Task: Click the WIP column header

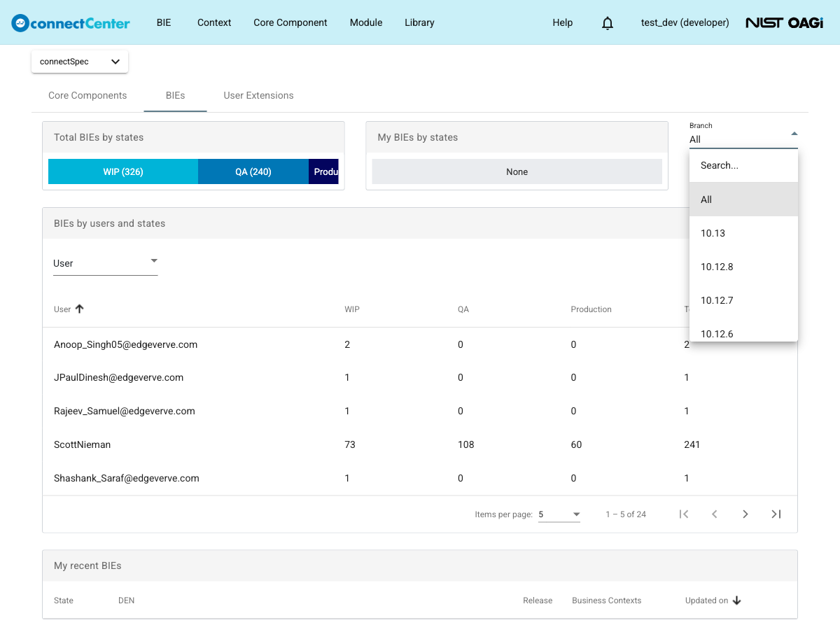Action: 352,309
